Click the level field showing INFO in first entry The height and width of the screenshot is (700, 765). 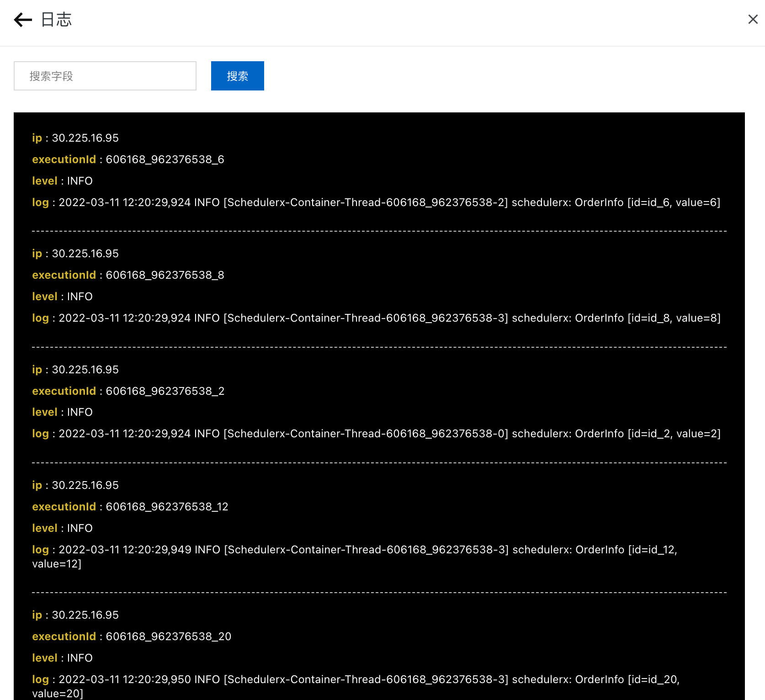click(x=80, y=180)
